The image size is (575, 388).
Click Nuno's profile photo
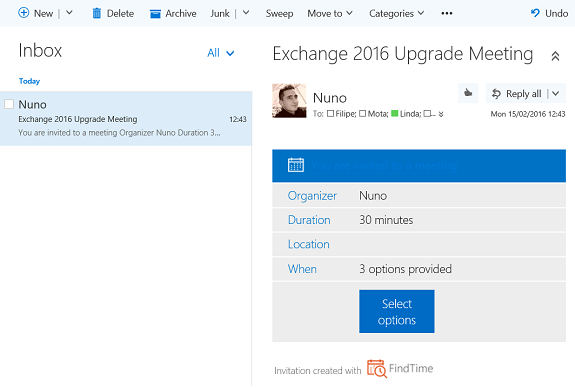[x=289, y=100]
